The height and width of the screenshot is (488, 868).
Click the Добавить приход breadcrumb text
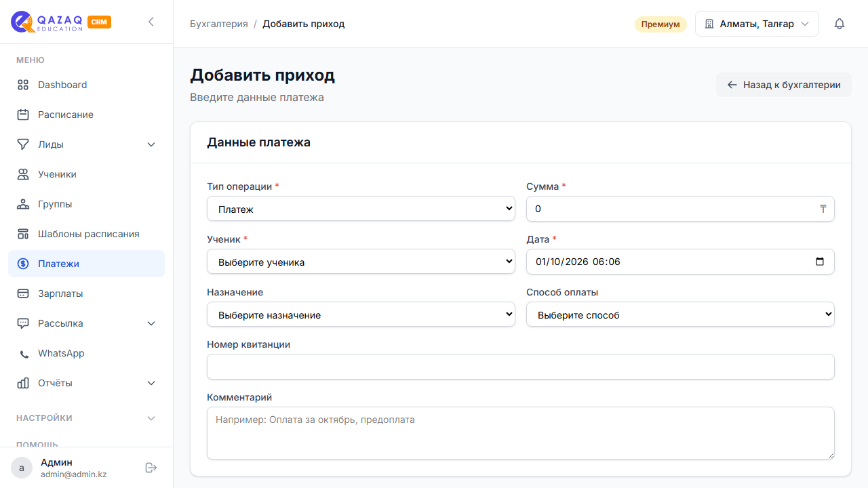tap(304, 24)
